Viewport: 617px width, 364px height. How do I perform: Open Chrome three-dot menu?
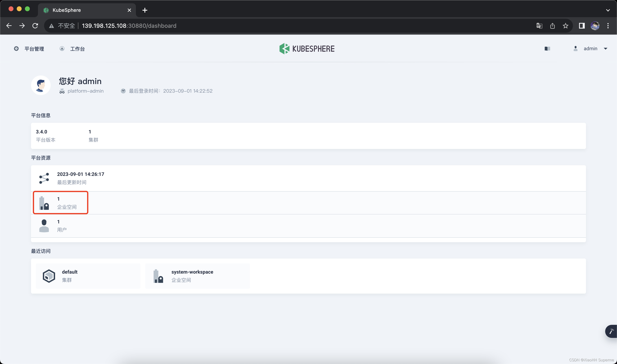pyautogui.click(x=608, y=26)
